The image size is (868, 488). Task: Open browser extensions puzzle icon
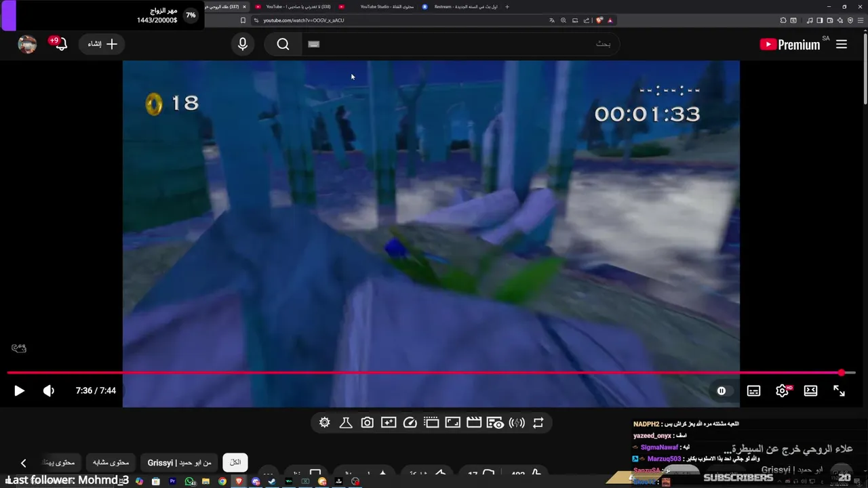[783, 20]
